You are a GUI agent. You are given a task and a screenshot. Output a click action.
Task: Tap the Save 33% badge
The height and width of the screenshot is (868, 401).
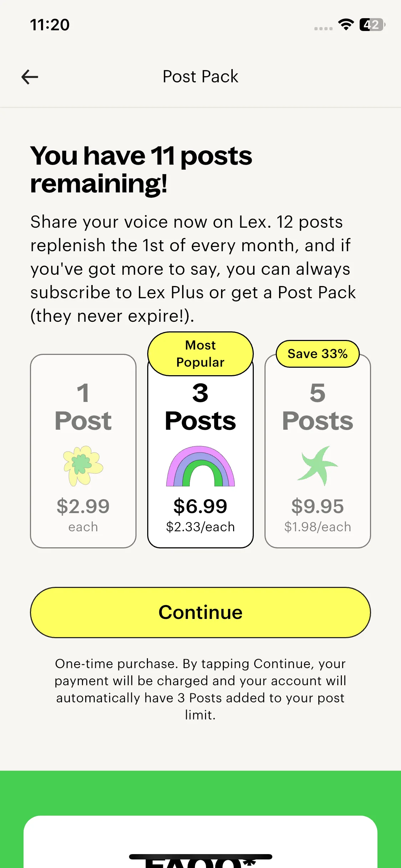click(317, 353)
